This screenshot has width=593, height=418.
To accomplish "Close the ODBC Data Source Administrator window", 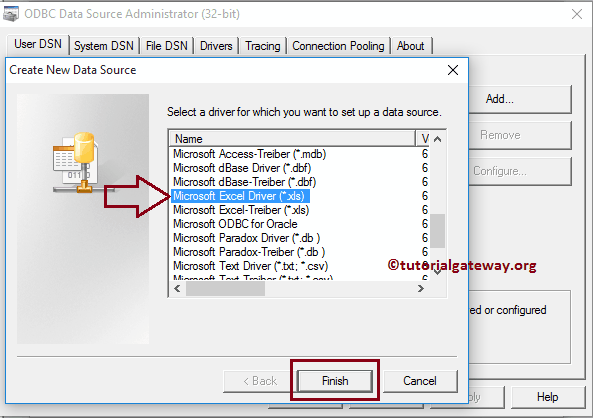I will 577,14.
